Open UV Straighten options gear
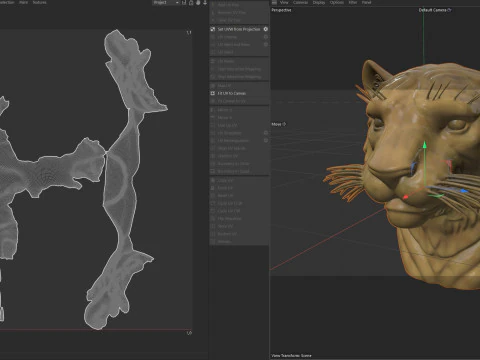 click(266, 133)
